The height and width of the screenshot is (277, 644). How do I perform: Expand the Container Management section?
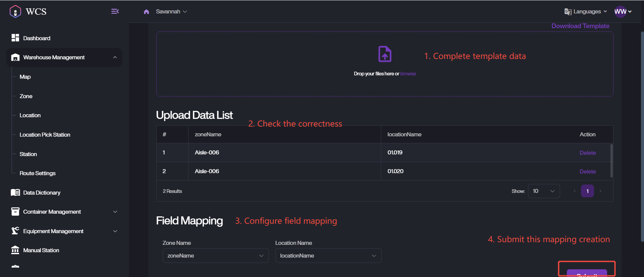115,212
